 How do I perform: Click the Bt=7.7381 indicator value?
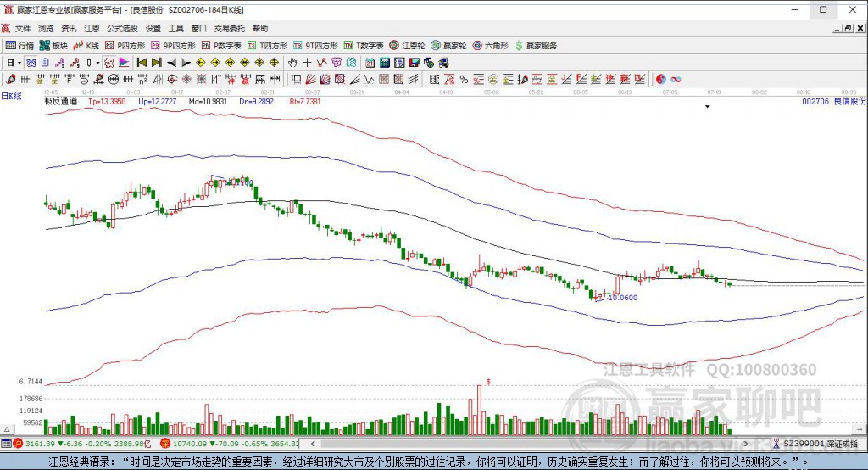coord(305,102)
